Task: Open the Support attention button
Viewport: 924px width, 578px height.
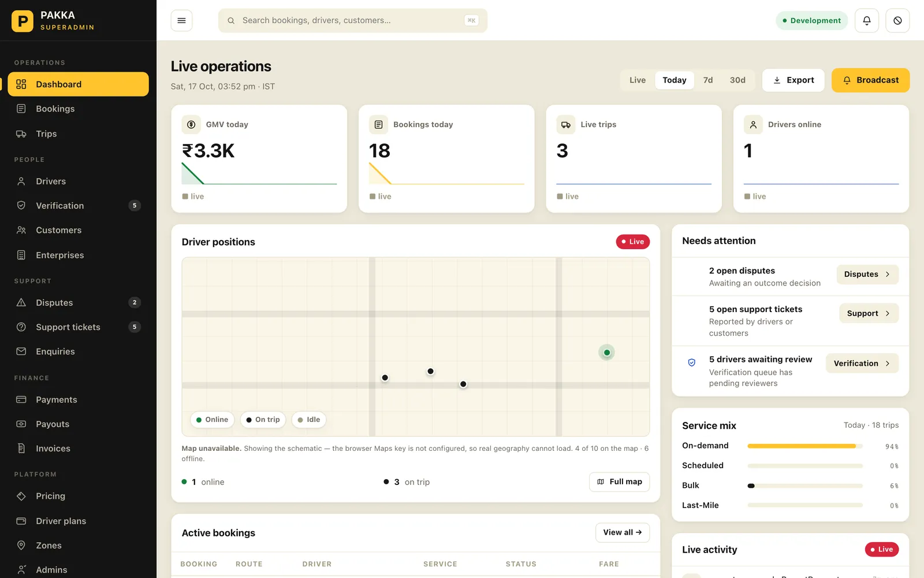Action: [869, 313]
